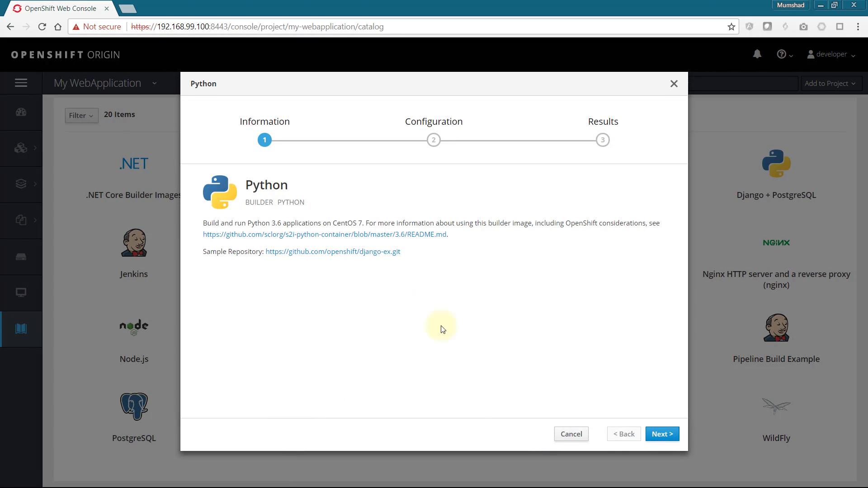Open the Resources sidebar icon

pyautogui.click(x=21, y=220)
